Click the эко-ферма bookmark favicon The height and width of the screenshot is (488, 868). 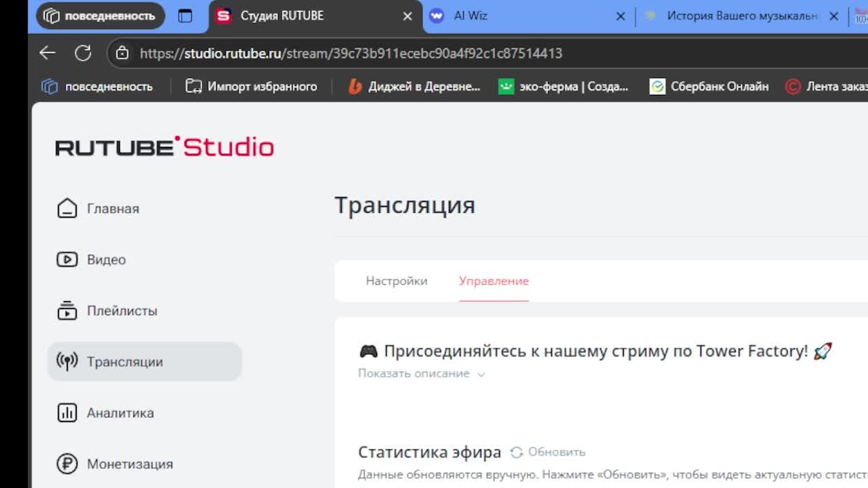point(506,87)
